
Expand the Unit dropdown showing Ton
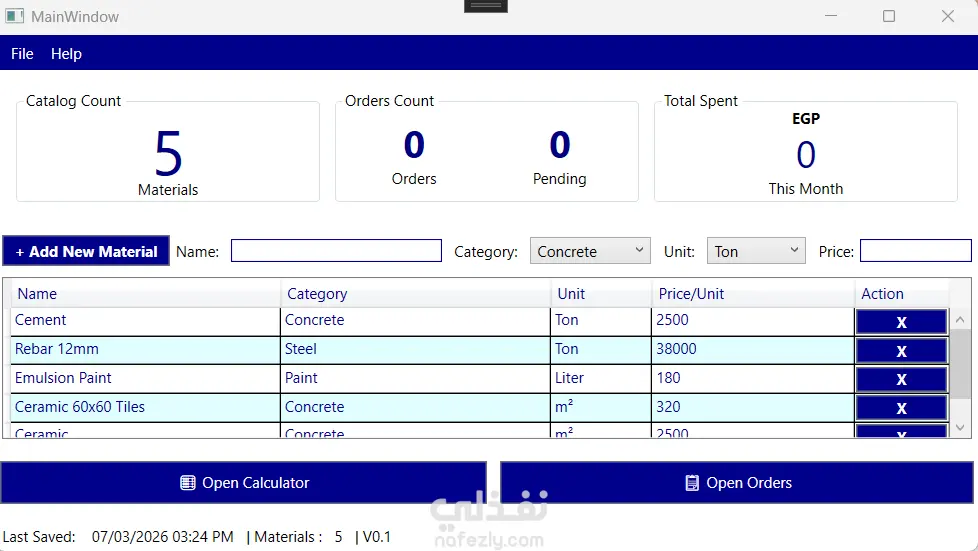click(756, 251)
